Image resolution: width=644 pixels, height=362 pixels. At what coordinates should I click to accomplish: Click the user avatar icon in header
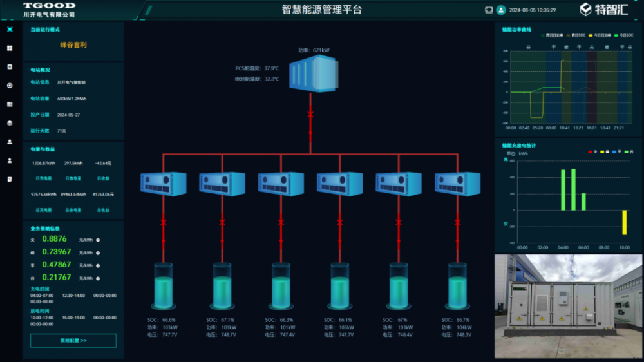click(500, 10)
